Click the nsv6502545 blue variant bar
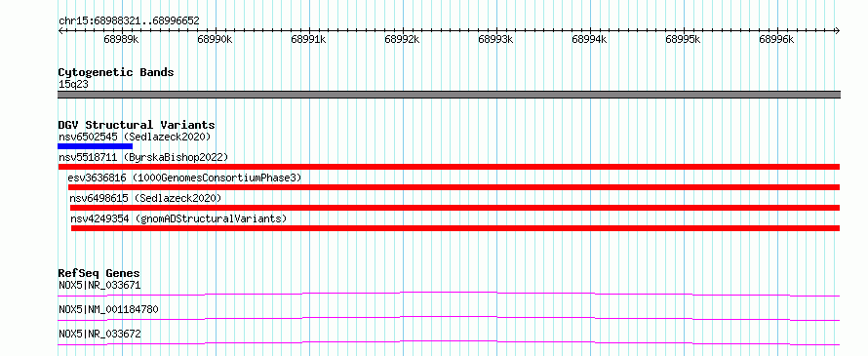868x356 pixels. click(96, 146)
